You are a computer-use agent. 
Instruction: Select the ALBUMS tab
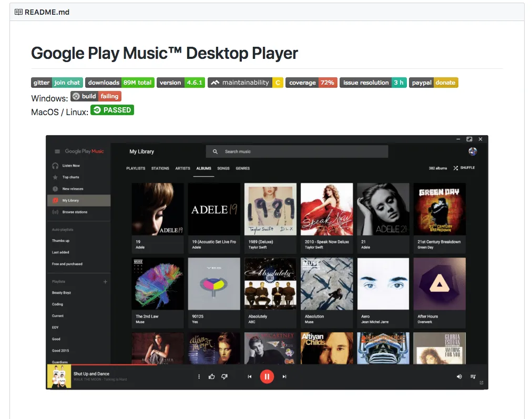(x=203, y=168)
